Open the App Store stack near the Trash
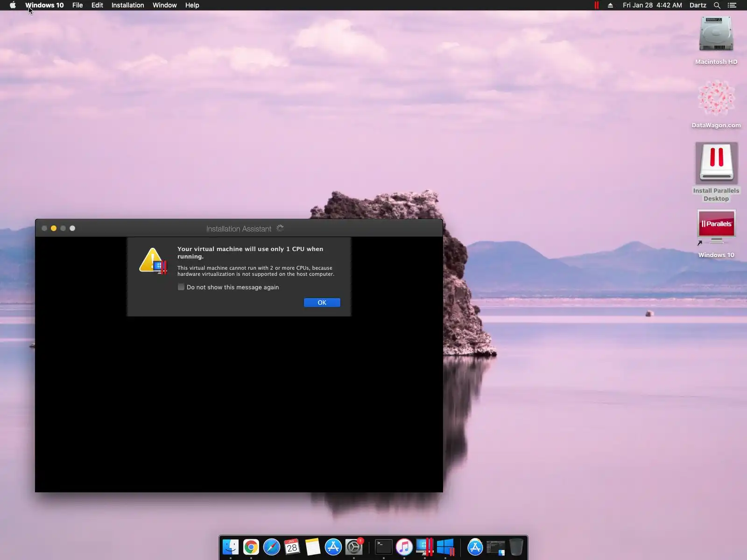Viewport: 747px width, 560px height. tap(475, 547)
